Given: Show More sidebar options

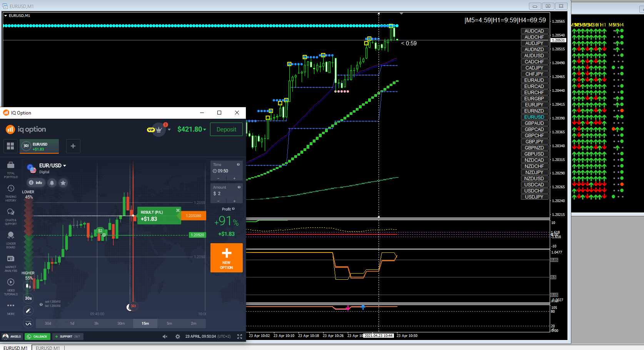Looking at the screenshot, I should (x=11, y=309).
